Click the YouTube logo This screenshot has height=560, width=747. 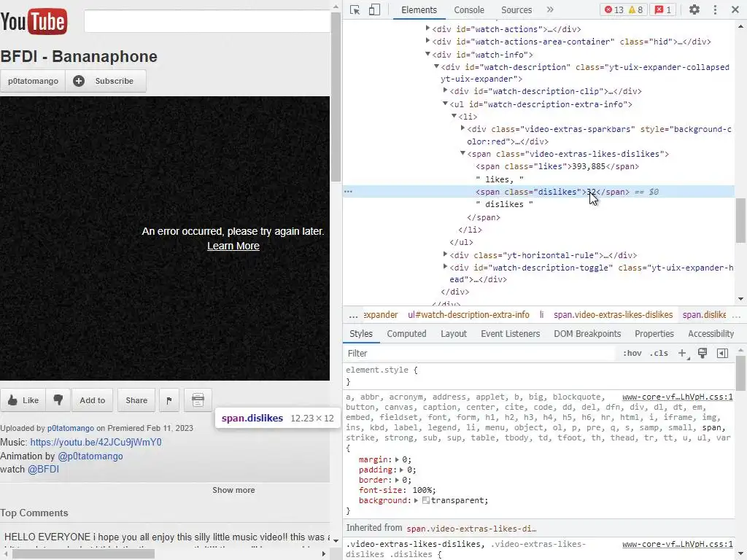pyautogui.click(x=34, y=21)
